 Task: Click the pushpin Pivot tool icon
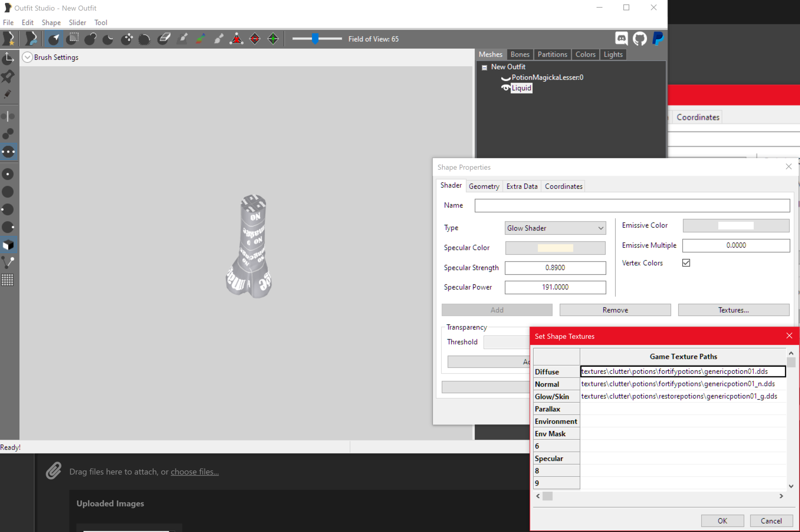(8, 76)
